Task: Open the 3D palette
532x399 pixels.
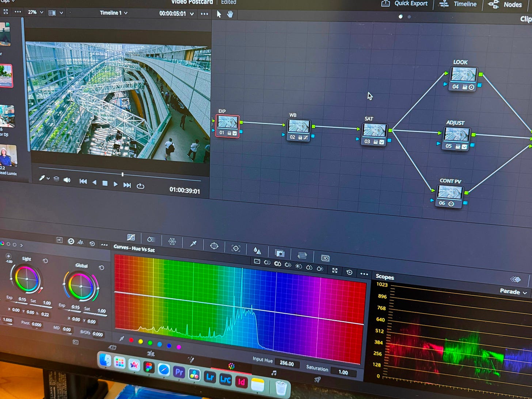Action: point(325,258)
